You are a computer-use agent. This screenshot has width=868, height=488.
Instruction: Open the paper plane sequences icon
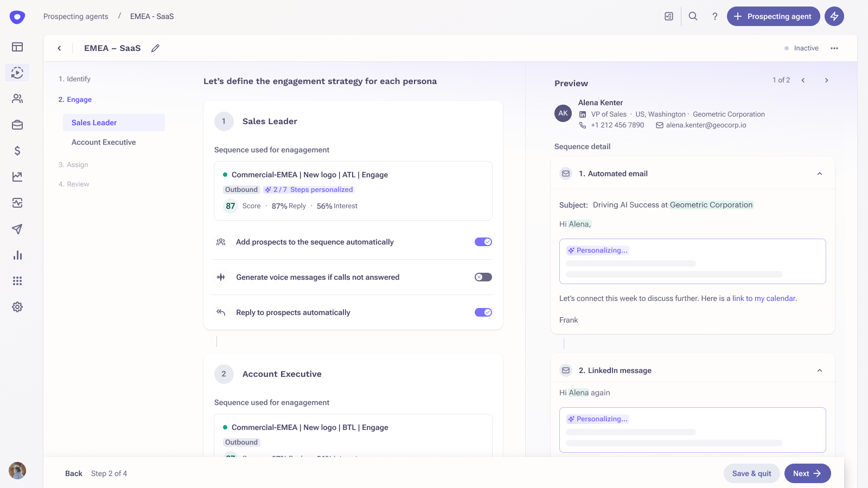tap(17, 229)
